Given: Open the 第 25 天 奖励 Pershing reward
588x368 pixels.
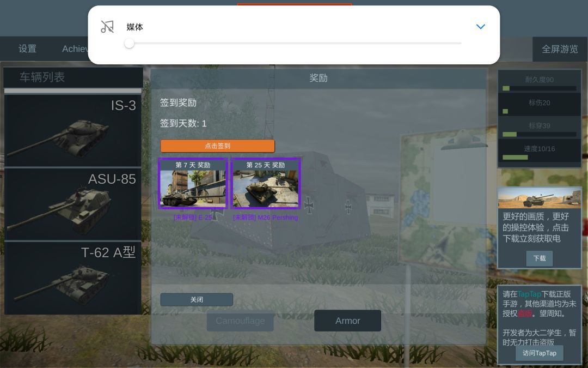Looking at the screenshot, I should click(266, 183).
